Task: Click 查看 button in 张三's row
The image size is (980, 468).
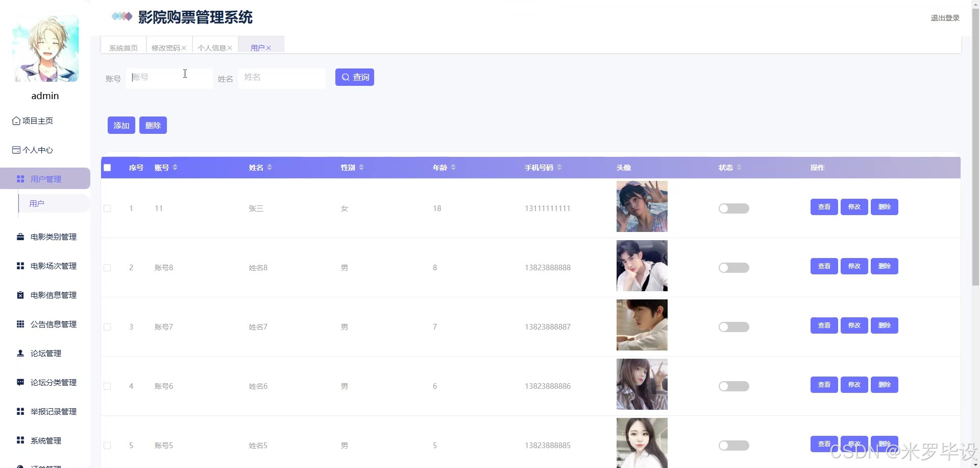Action: click(824, 207)
